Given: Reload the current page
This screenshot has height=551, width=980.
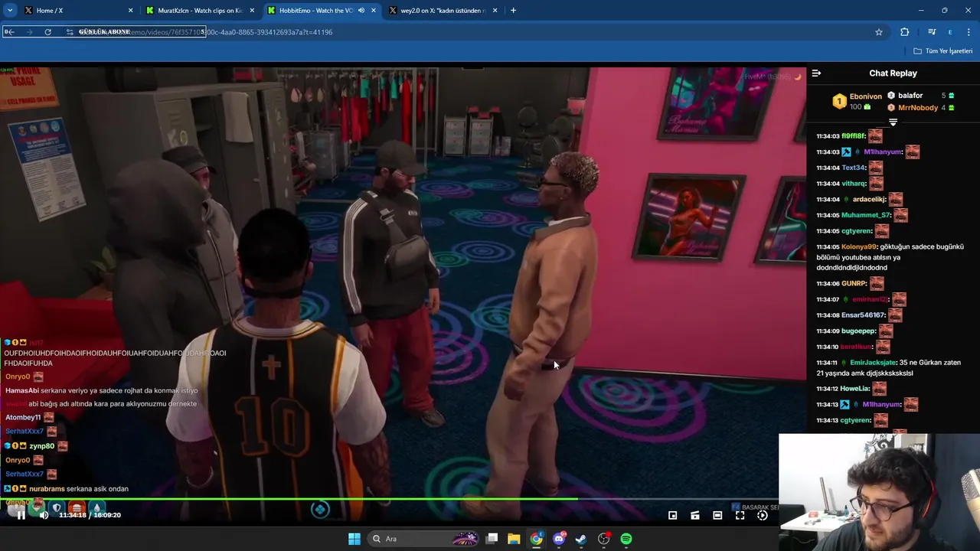Looking at the screenshot, I should point(47,32).
